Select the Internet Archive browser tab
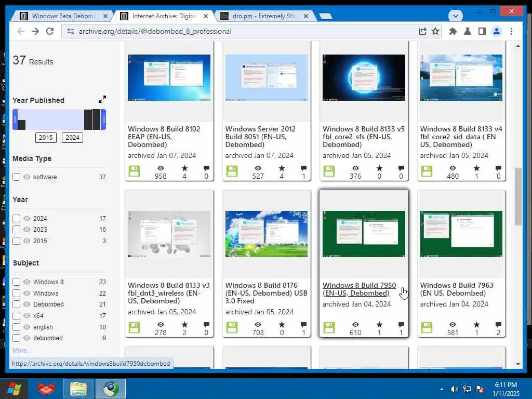Viewport: 532px width, 399px height. click(x=163, y=16)
